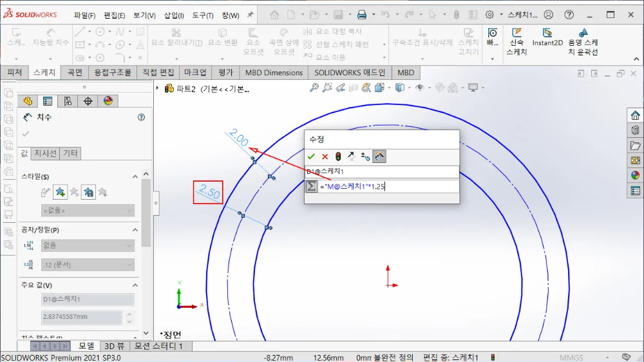Accept the value with the green check in the Modify dialog
Screen dimensions: 644x362
pyautogui.click(x=311, y=156)
